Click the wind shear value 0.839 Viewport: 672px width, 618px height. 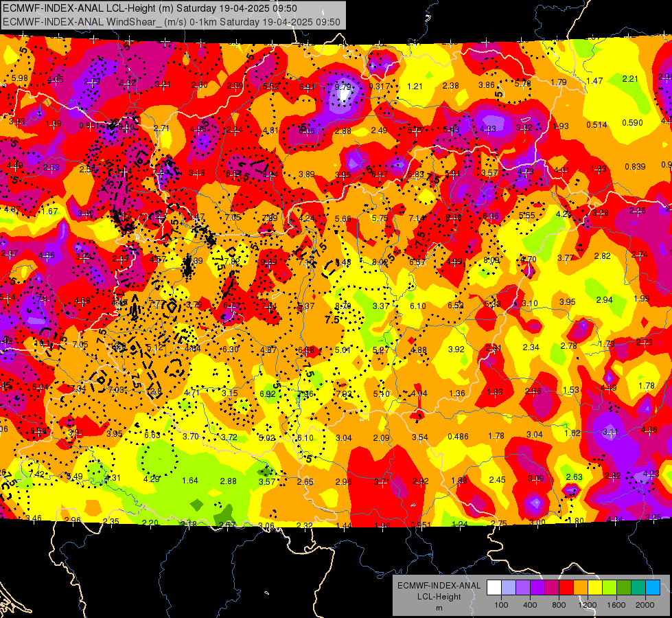point(635,166)
